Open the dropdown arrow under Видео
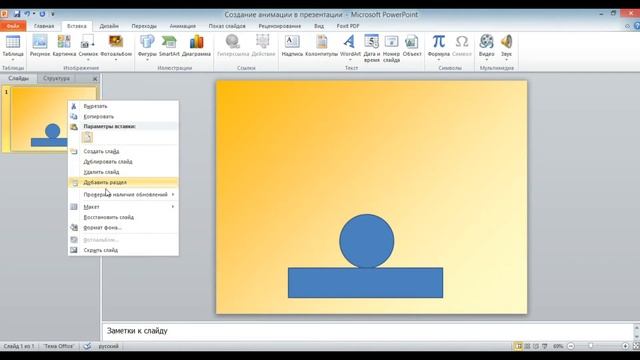The width and height of the screenshot is (640, 360). pyautogui.click(x=486, y=60)
